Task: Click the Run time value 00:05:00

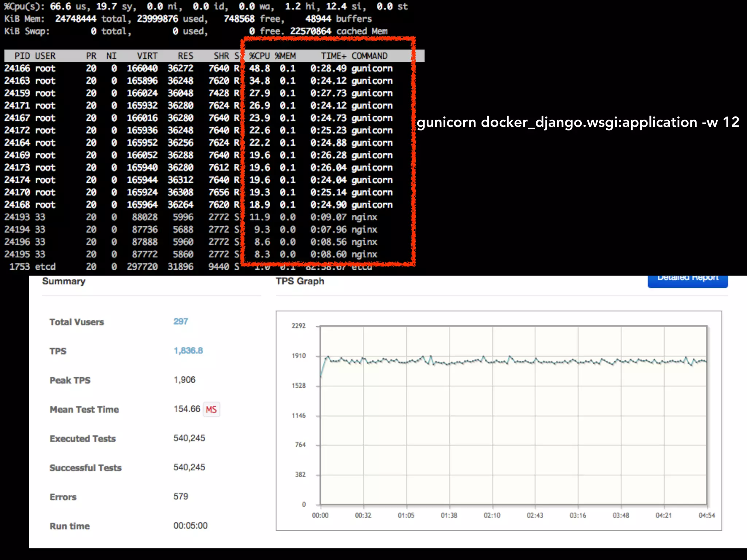Action: [190, 526]
